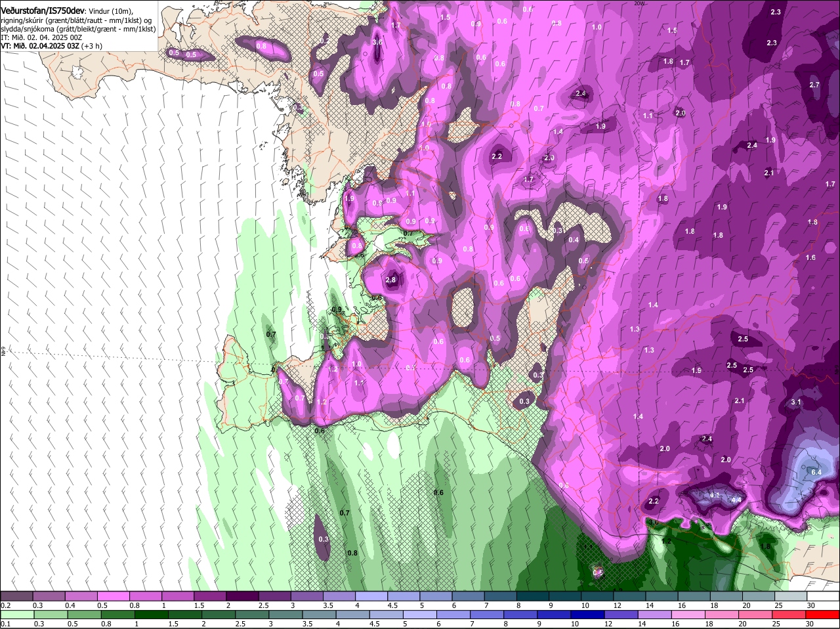Click the 6.4 precipitation value on the map
Viewport: 840px width, 629px height.
[x=816, y=472]
